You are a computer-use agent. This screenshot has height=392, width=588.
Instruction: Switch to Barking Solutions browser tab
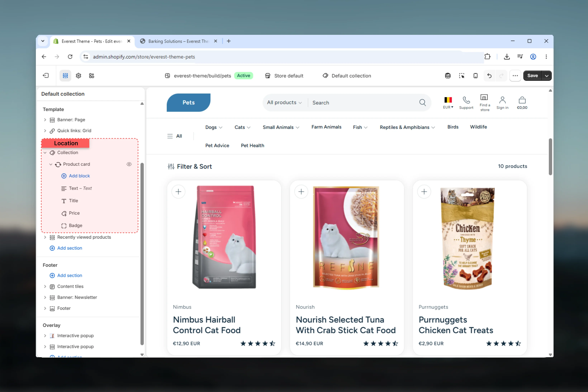178,41
